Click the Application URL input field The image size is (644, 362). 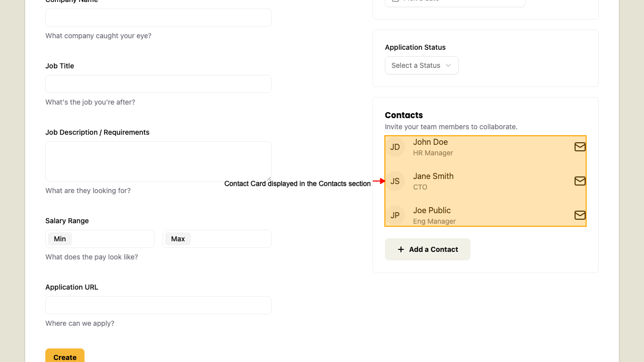pyautogui.click(x=158, y=305)
